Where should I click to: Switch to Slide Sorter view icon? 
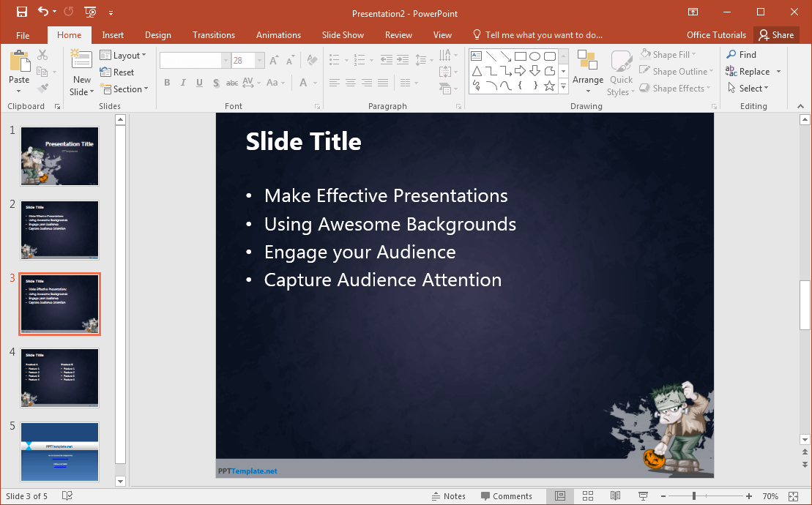tap(588, 496)
